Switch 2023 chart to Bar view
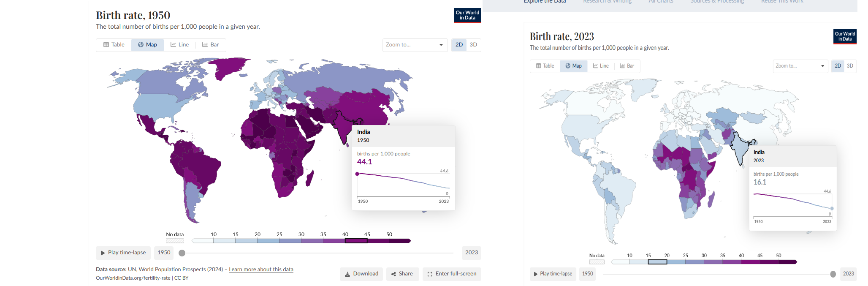 (627, 66)
